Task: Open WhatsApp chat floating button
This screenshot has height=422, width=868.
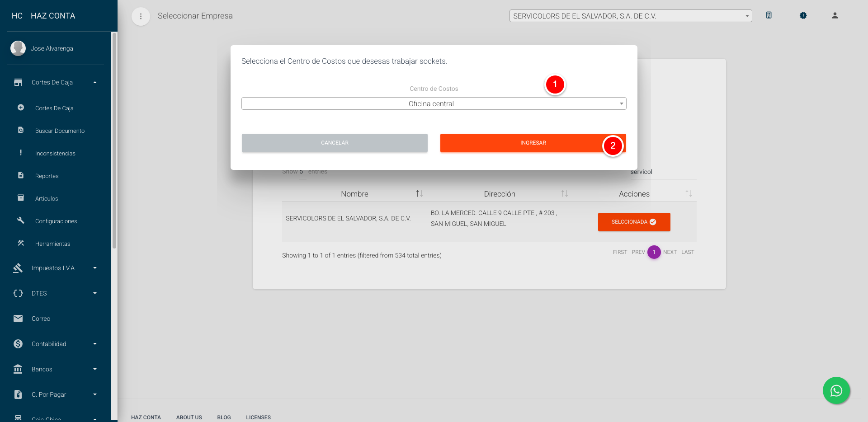Action: point(836,390)
